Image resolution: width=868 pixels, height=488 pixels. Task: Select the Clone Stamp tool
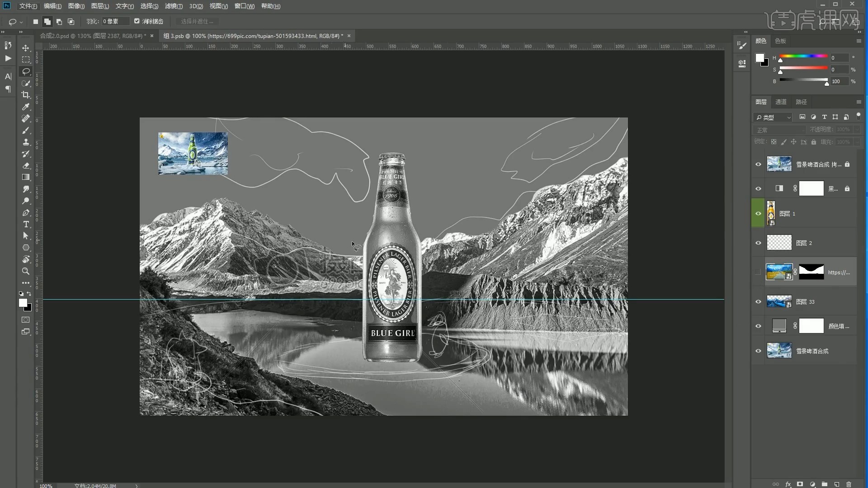(26, 142)
